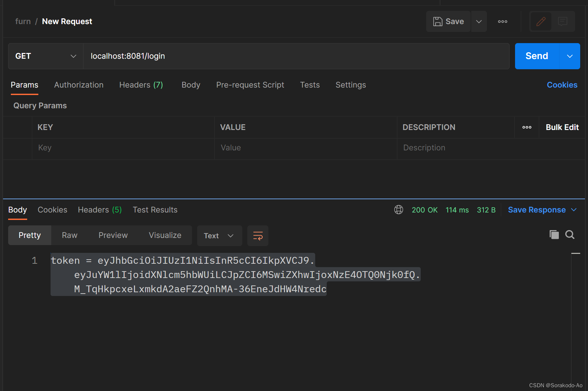Screen dimensions: 588x391
Task: Click the three-dot menu in Query Params header
Action: pyautogui.click(x=527, y=127)
